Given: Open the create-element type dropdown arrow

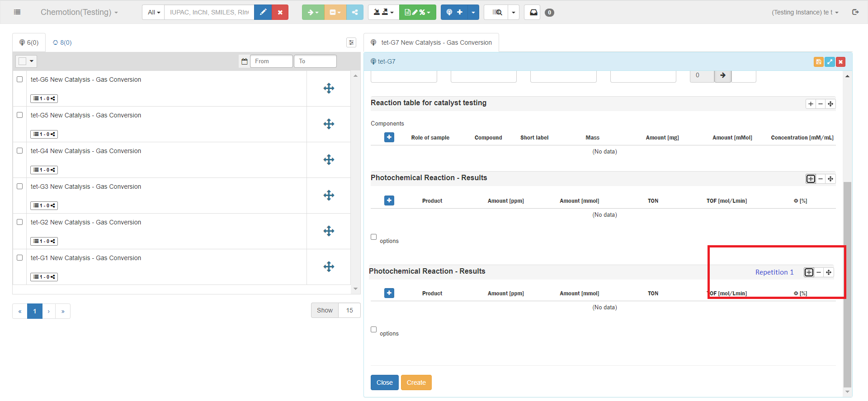Looking at the screenshot, I should click(x=473, y=12).
